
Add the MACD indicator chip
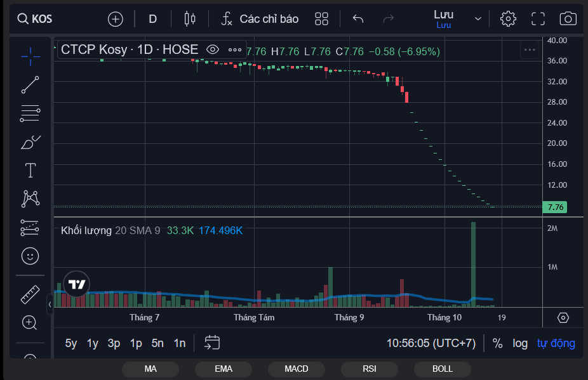click(x=297, y=369)
